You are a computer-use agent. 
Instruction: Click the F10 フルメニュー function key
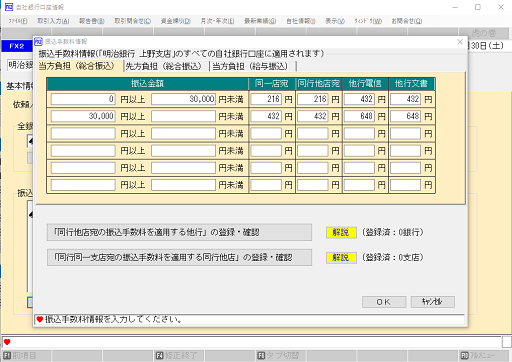coord(484,356)
